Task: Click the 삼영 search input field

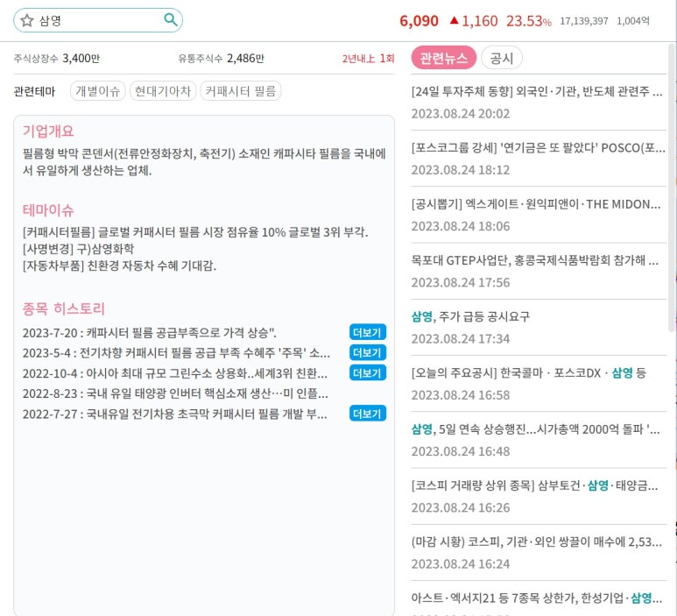Action: (99, 20)
